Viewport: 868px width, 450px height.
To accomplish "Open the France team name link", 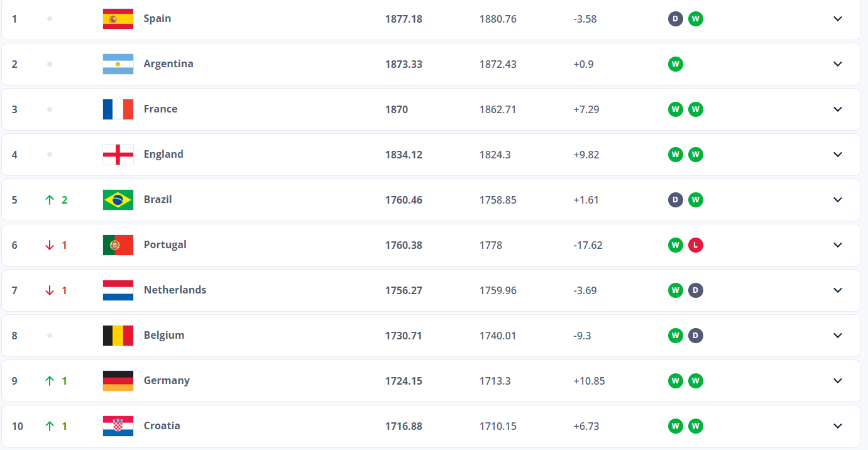I will pyautogui.click(x=160, y=109).
